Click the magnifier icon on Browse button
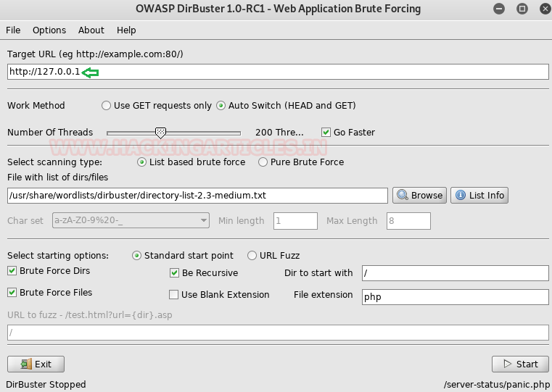This screenshot has height=392, width=552. [x=403, y=195]
